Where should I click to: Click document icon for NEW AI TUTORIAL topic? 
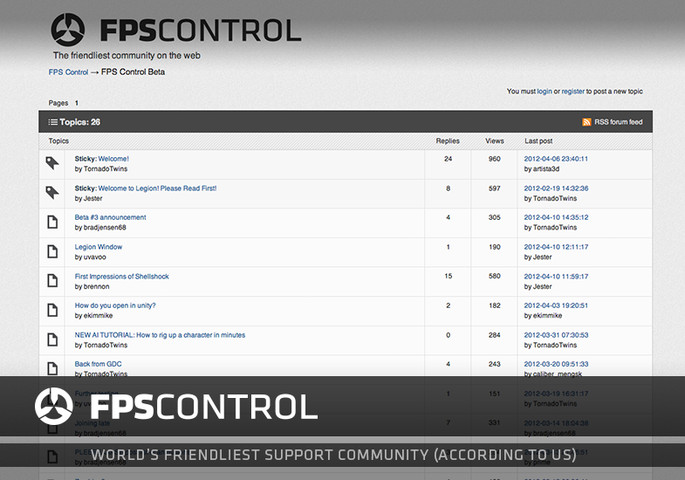pos(52,339)
